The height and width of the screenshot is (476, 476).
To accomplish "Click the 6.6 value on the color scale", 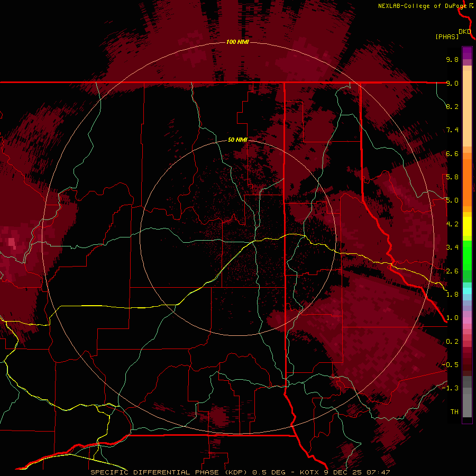I will click(x=452, y=153).
